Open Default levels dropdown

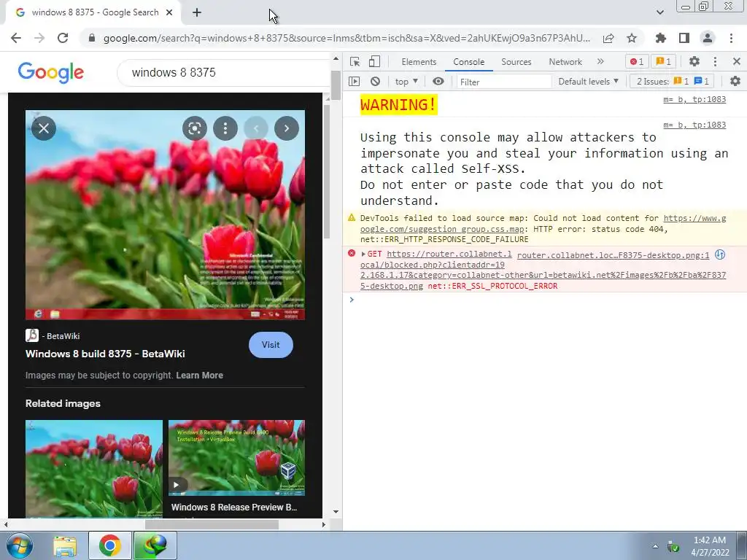click(x=589, y=82)
